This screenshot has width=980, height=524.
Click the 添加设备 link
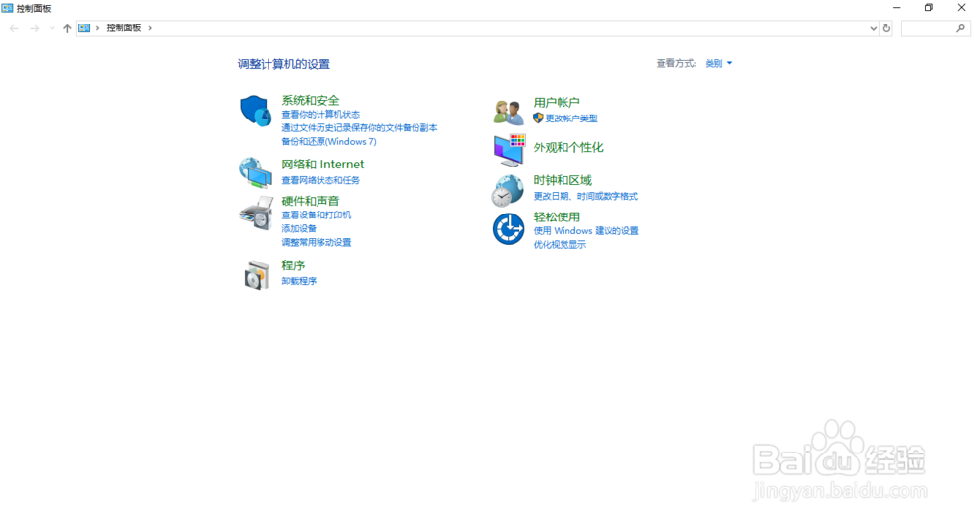[299, 228]
